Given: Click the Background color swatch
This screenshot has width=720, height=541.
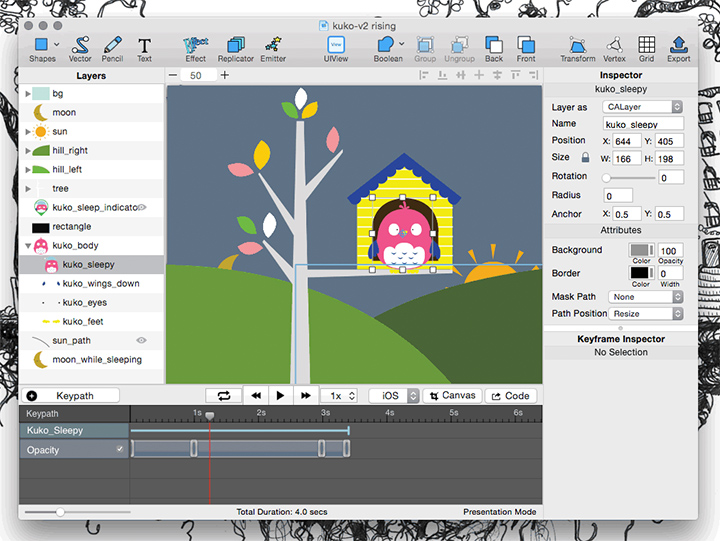Looking at the screenshot, I should coord(639,250).
